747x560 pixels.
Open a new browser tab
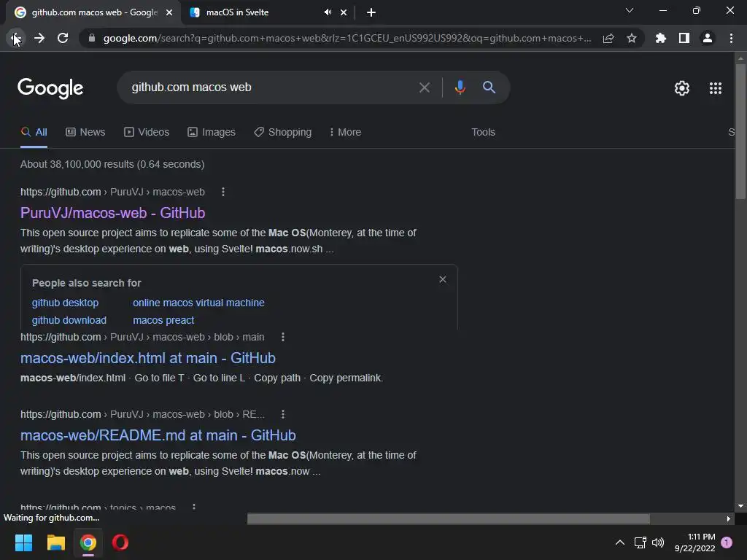click(371, 12)
